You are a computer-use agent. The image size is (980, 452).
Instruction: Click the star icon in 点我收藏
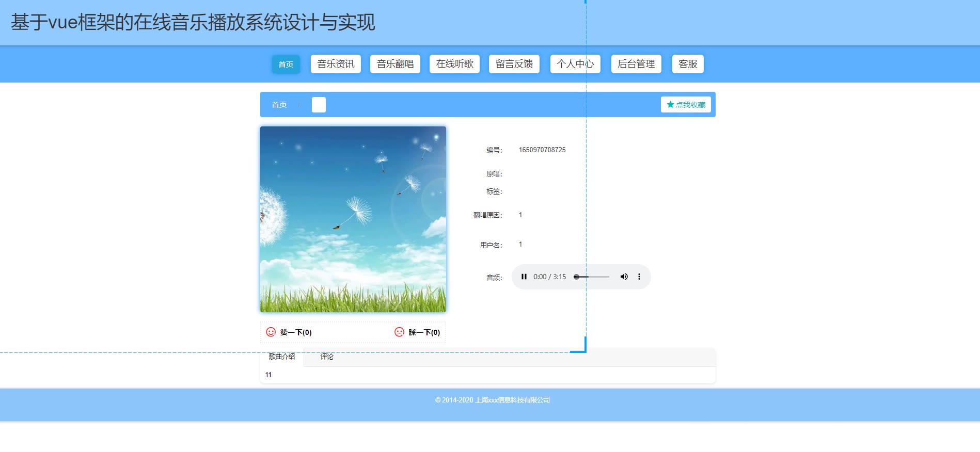(670, 104)
